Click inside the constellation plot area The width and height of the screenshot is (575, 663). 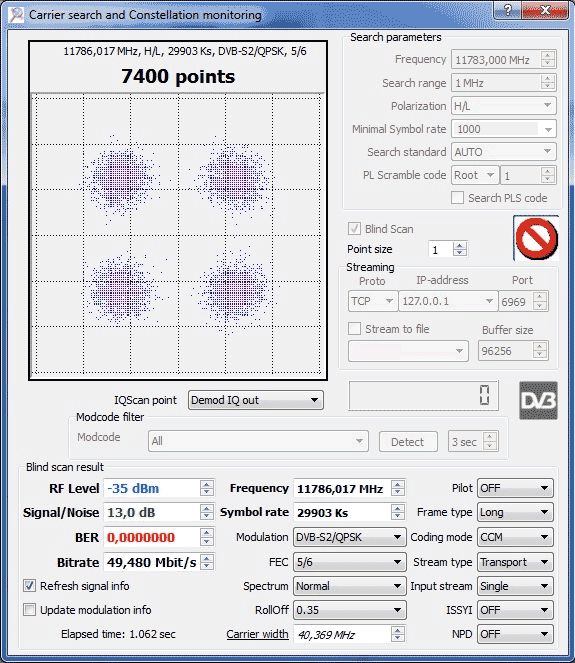click(178, 234)
